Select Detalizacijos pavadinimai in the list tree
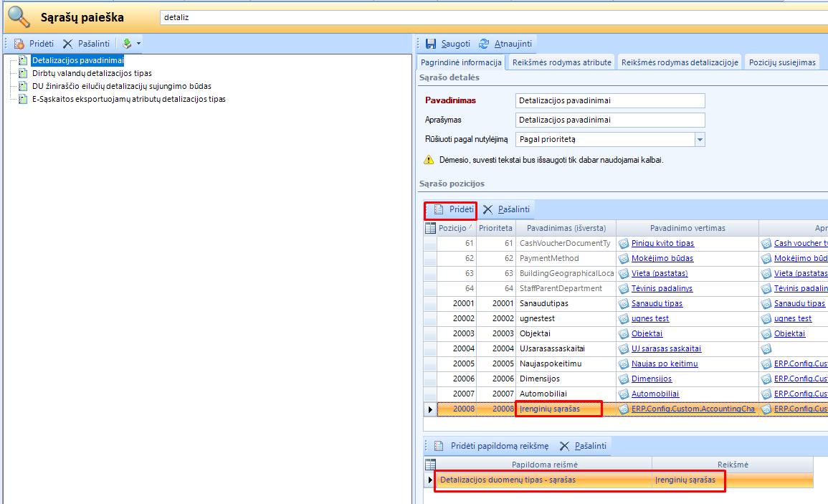 (x=77, y=60)
